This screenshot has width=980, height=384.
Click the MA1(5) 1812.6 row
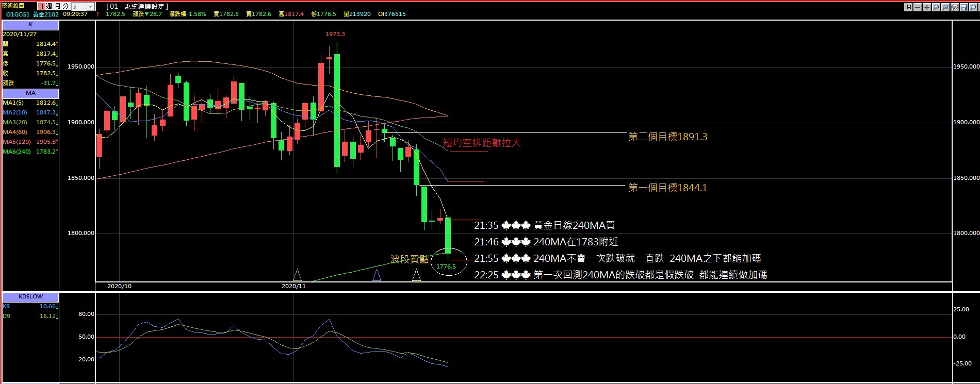pyautogui.click(x=31, y=103)
